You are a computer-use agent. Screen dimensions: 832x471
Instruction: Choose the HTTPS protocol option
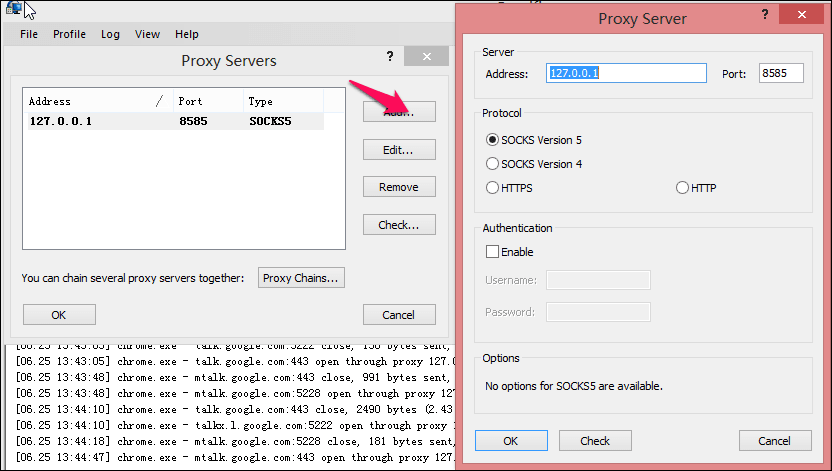(x=492, y=188)
